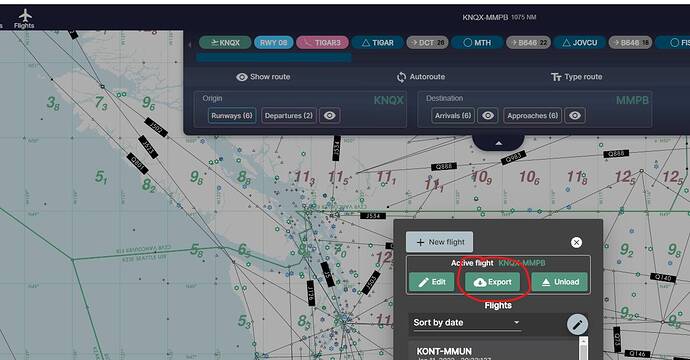Export the active flight

pos(492,282)
